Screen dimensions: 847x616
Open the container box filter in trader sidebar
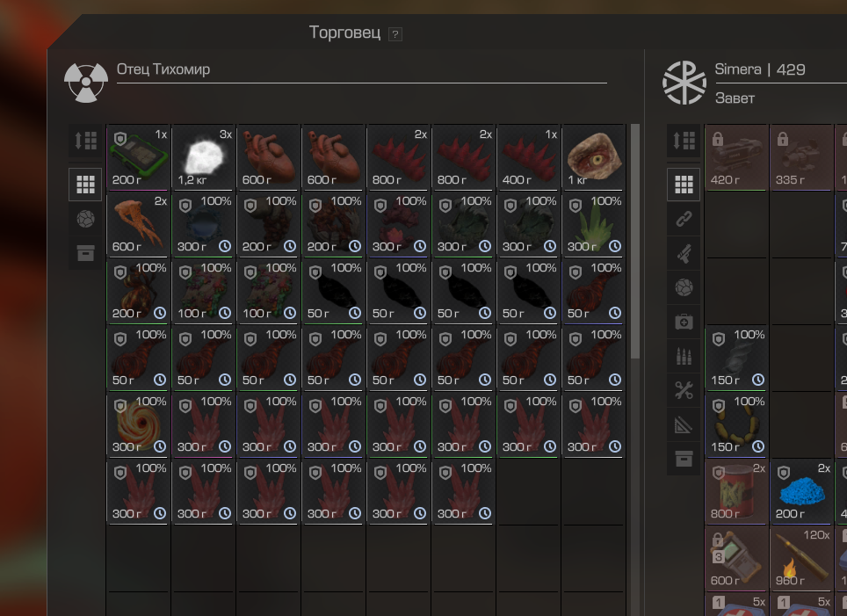(85, 253)
